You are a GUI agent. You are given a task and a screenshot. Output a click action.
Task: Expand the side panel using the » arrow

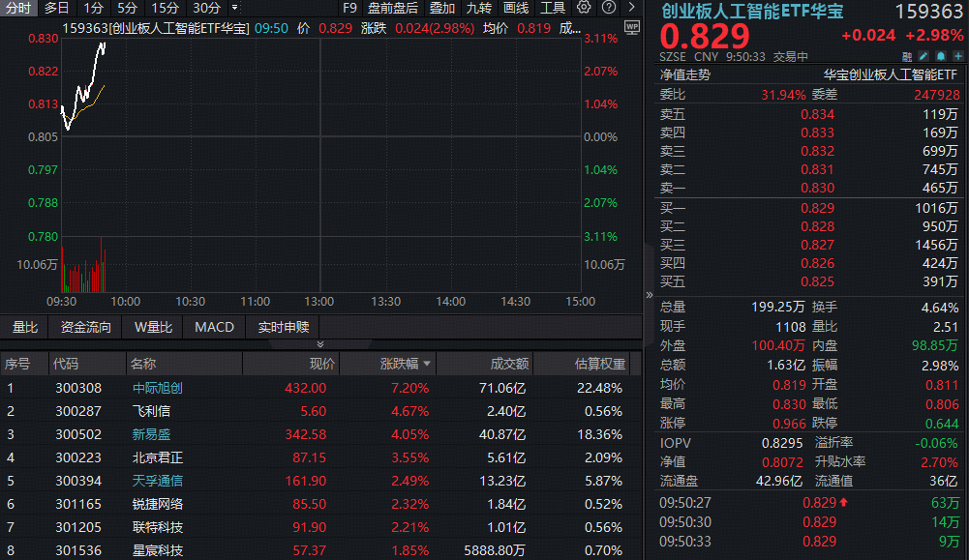(650, 295)
